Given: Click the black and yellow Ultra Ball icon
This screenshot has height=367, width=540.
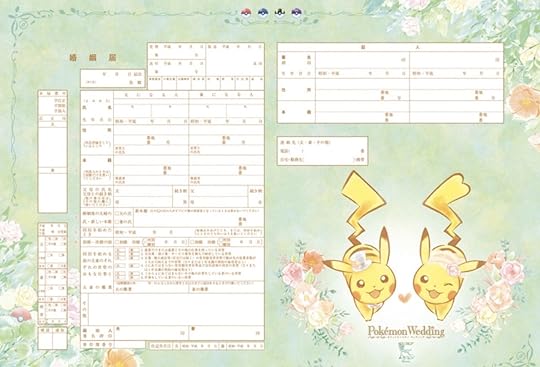Looking at the screenshot, I should coord(279,12).
